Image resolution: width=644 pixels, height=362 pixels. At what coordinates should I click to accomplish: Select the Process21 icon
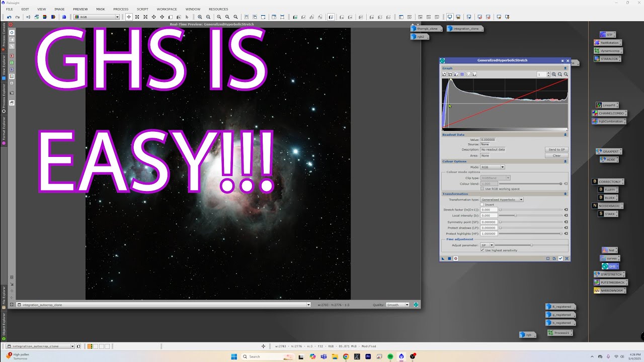[559, 333]
